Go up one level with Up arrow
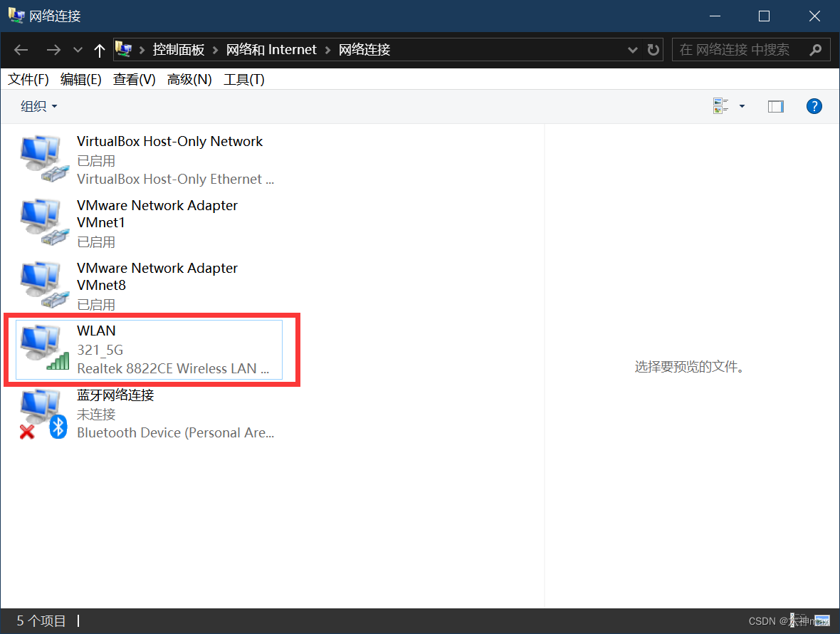Viewport: 840px width, 634px height. pyautogui.click(x=99, y=50)
